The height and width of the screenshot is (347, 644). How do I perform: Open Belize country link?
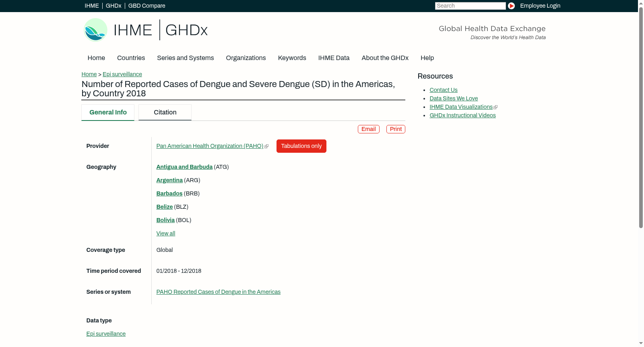tap(165, 207)
